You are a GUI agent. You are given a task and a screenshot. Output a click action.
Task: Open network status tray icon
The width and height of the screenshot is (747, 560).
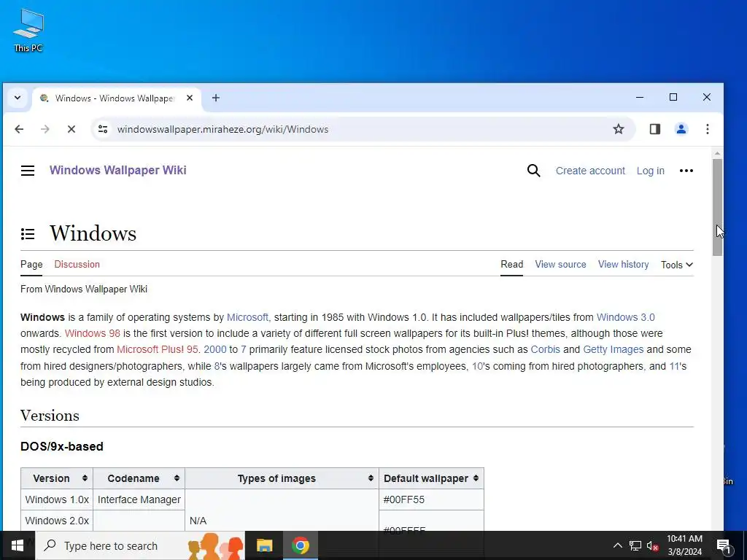[x=635, y=545]
